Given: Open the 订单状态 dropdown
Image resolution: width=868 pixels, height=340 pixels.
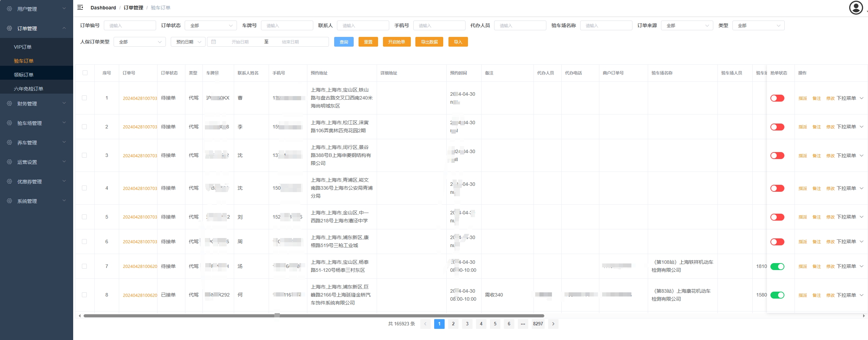Looking at the screenshot, I should (x=211, y=25).
